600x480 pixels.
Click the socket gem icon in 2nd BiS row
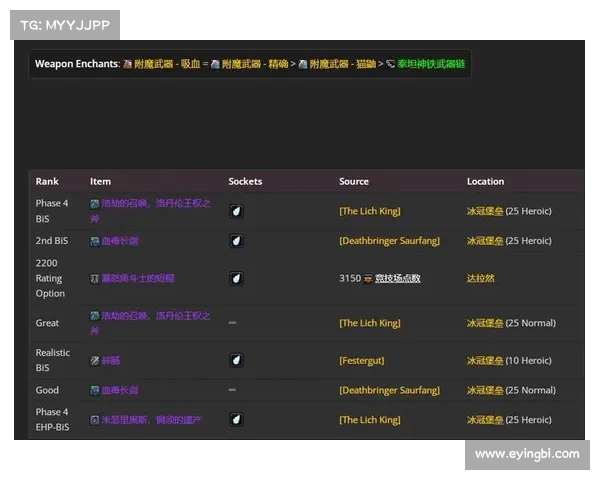[x=236, y=241]
